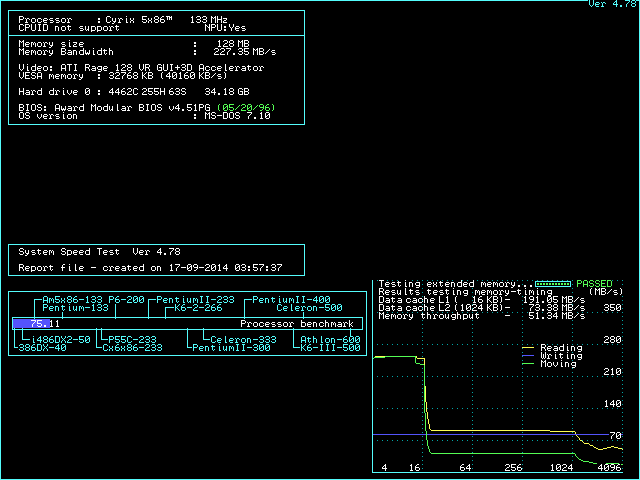Click the '4096' block size axis label
Screen dimensions: 640x480
[x=609, y=468]
